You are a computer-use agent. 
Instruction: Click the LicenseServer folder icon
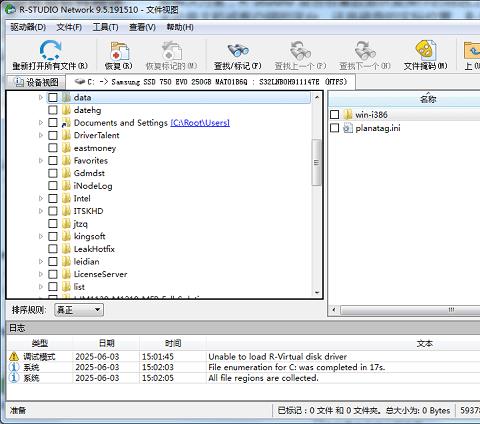[x=66, y=274]
